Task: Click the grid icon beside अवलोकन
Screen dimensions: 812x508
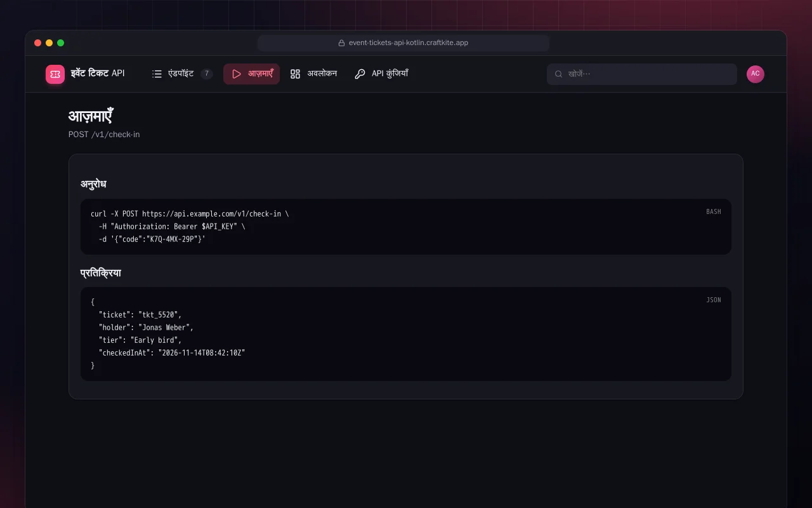Action: [x=295, y=74]
